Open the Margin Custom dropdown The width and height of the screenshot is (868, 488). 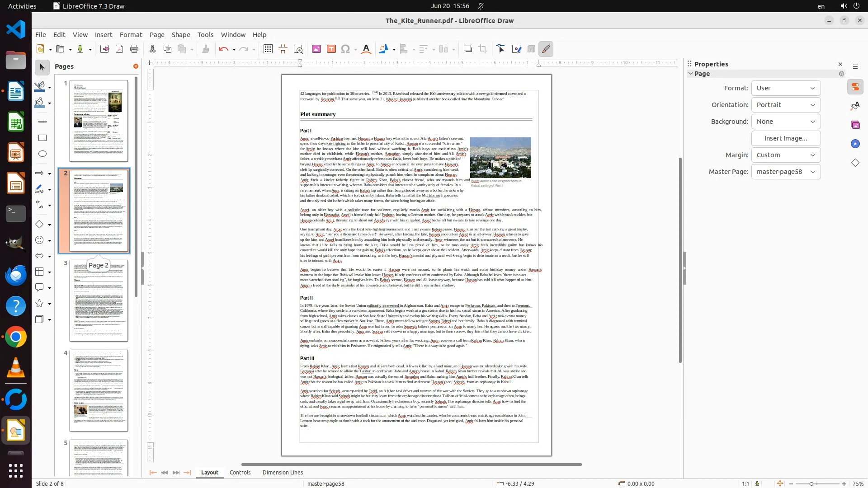pyautogui.click(x=786, y=155)
